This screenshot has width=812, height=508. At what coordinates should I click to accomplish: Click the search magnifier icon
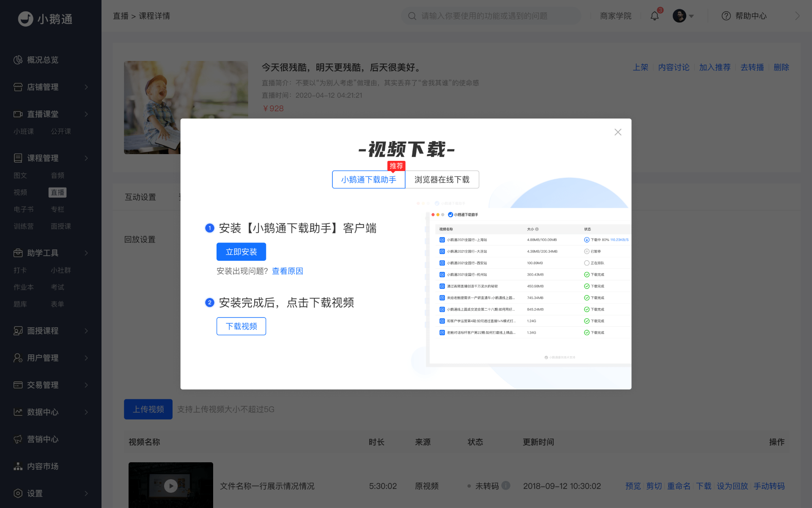pyautogui.click(x=412, y=16)
